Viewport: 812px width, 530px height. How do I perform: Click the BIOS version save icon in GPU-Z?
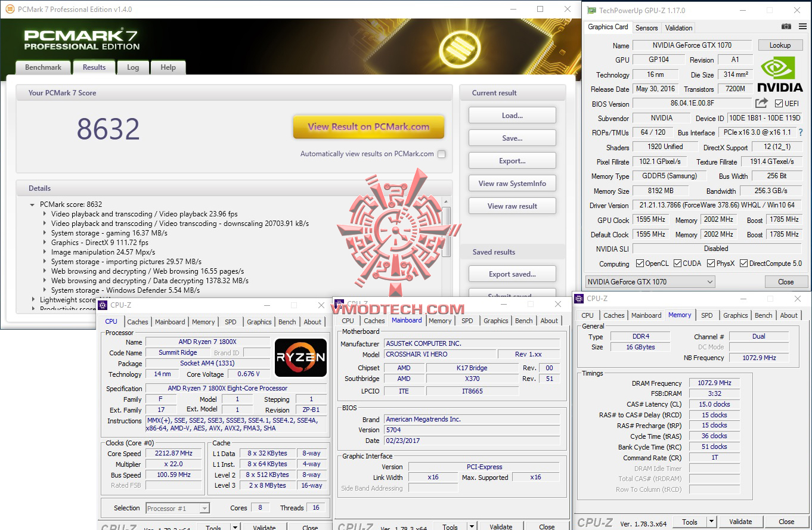click(762, 103)
